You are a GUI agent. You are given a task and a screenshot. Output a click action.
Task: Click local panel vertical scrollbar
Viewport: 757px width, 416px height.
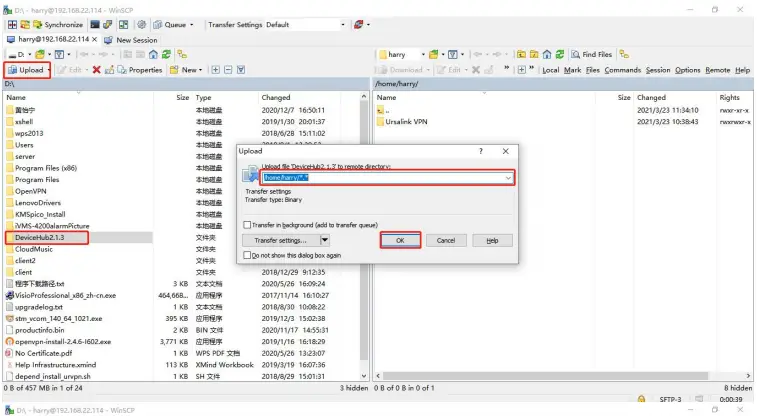pyautogui.click(x=364, y=236)
